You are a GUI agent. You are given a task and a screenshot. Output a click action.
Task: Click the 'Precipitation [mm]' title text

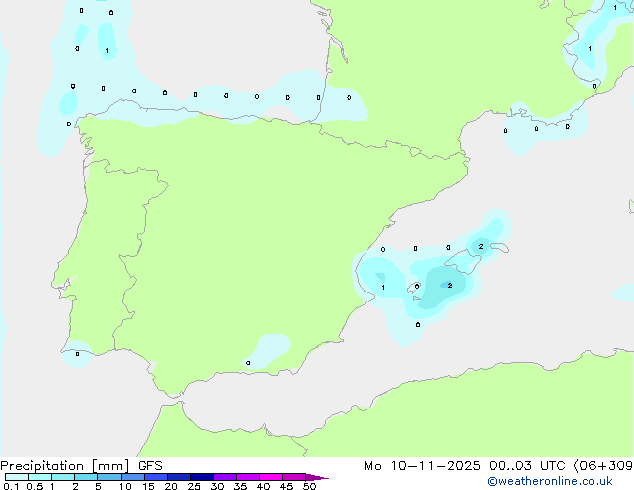coord(65,466)
